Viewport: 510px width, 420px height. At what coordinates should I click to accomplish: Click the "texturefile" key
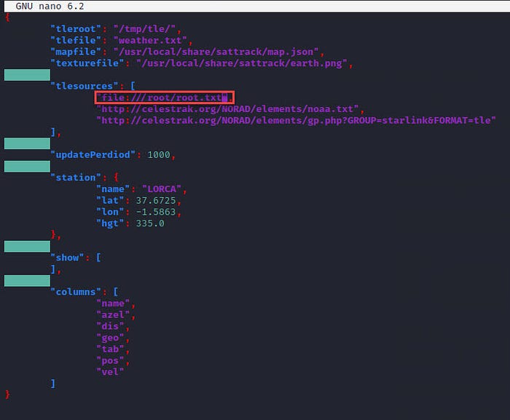(x=87, y=63)
